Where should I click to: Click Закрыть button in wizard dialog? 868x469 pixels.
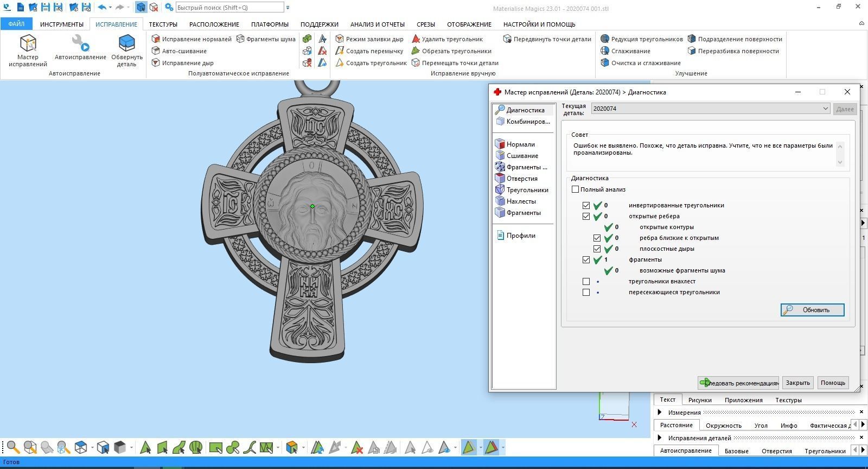pyautogui.click(x=797, y=383)
